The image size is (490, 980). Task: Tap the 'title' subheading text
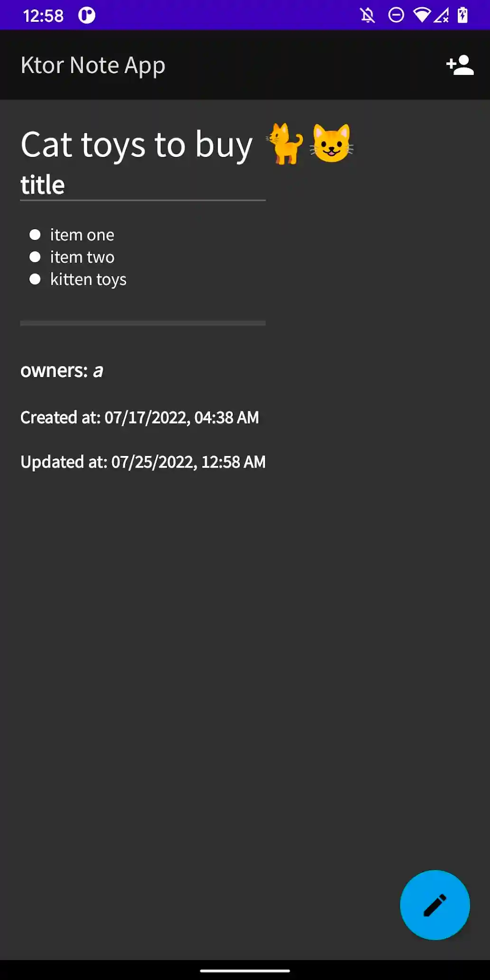[x=43, y=185]
